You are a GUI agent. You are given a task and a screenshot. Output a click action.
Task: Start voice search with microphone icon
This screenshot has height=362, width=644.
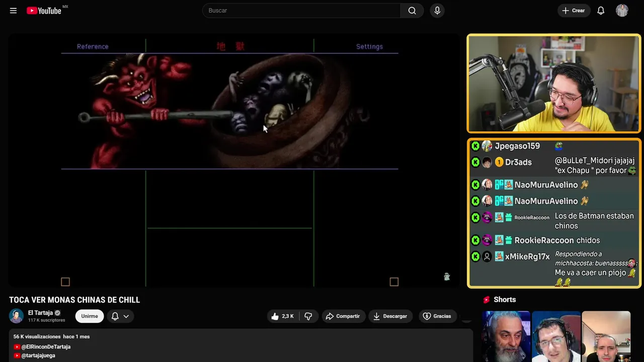[437, 11]
